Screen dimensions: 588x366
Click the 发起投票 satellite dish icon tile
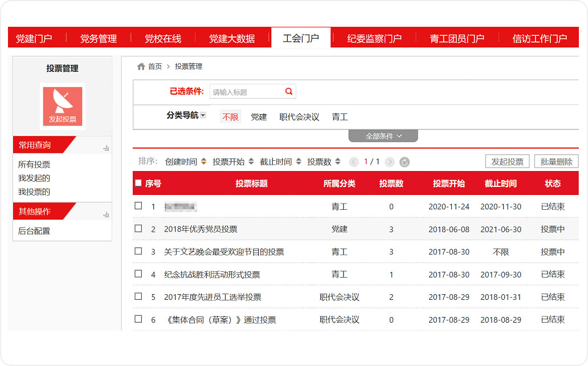[63, 107]
